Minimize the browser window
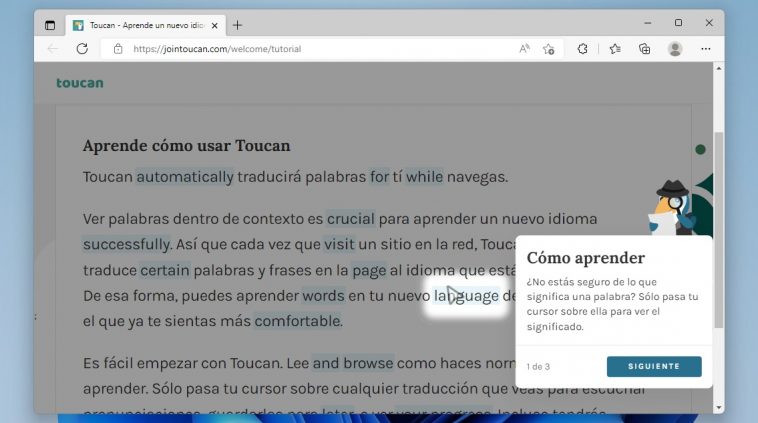 coord(648,23)
